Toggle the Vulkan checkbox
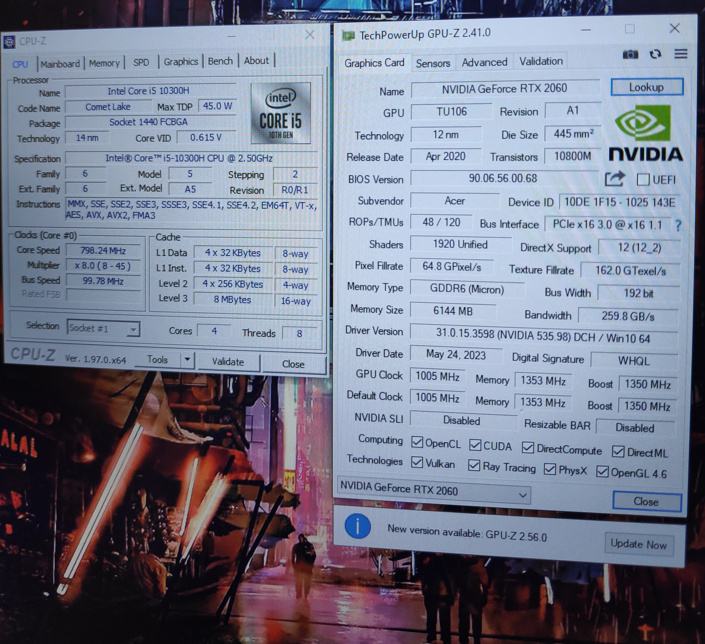 coord(417,462)
